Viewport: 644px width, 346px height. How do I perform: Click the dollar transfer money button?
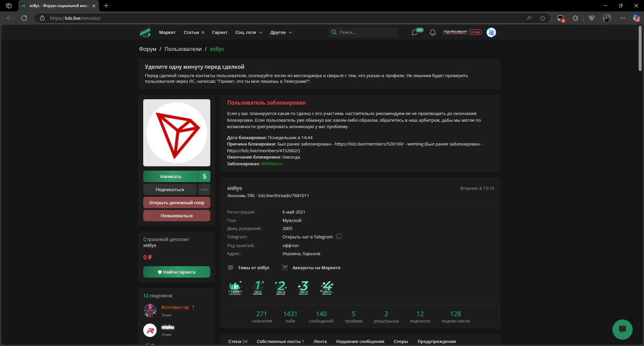point(204,176)
